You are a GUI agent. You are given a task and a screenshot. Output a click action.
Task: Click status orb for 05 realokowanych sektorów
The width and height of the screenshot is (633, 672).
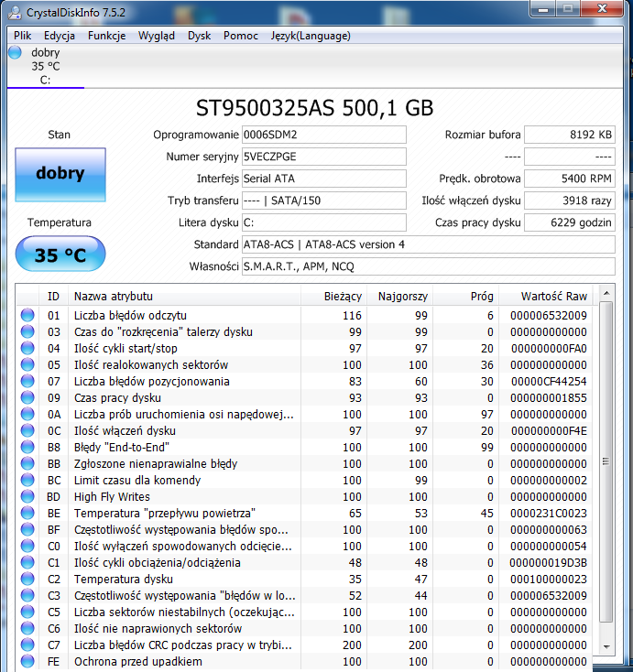(x=27, y=364)
